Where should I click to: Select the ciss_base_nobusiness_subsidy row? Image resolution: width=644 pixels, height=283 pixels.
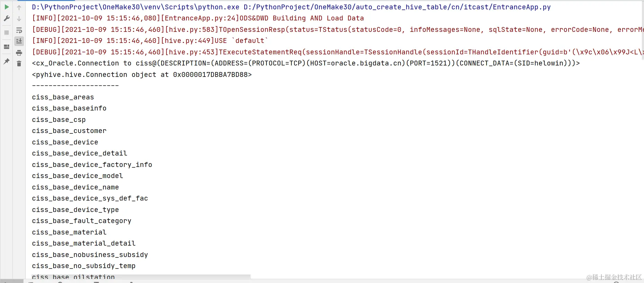tap(90, 255)
